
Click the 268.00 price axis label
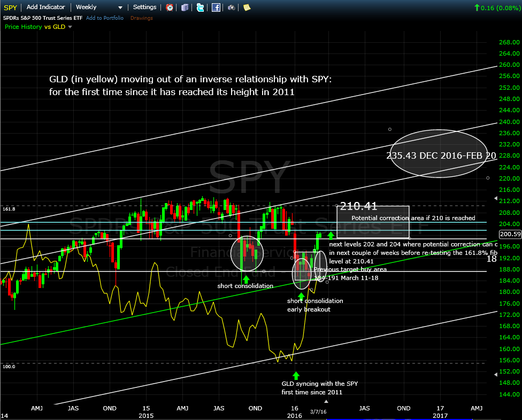[509, 42]
